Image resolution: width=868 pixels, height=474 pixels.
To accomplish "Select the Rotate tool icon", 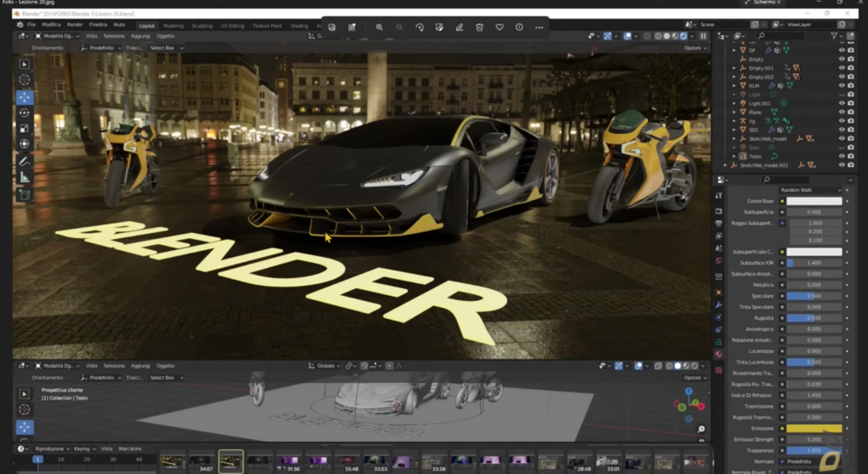I will point(25,113).
